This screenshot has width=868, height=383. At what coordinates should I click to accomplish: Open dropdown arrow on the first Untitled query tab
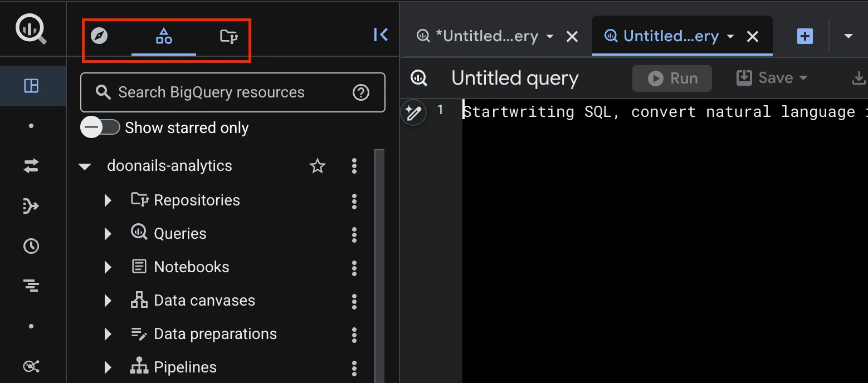coord(550,37)
